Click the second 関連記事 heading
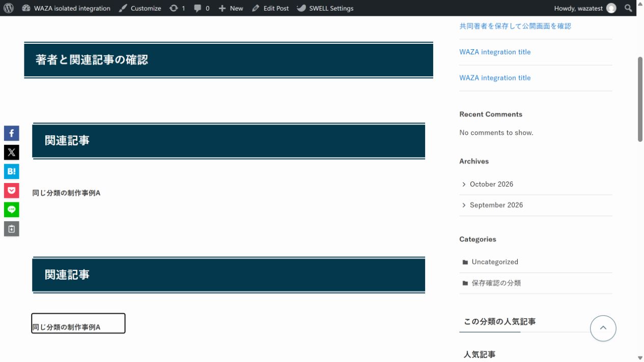644x362 pixels. [67, 275]
